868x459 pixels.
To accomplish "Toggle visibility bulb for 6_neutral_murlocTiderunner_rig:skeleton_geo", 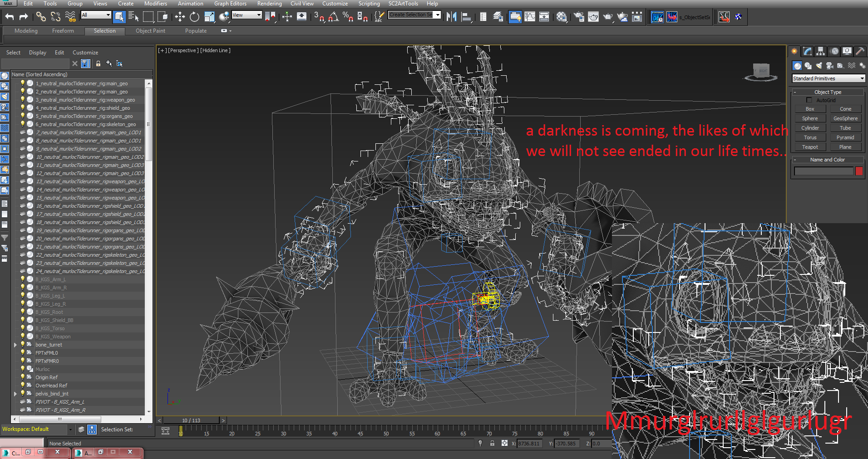I will click(22, 124).
